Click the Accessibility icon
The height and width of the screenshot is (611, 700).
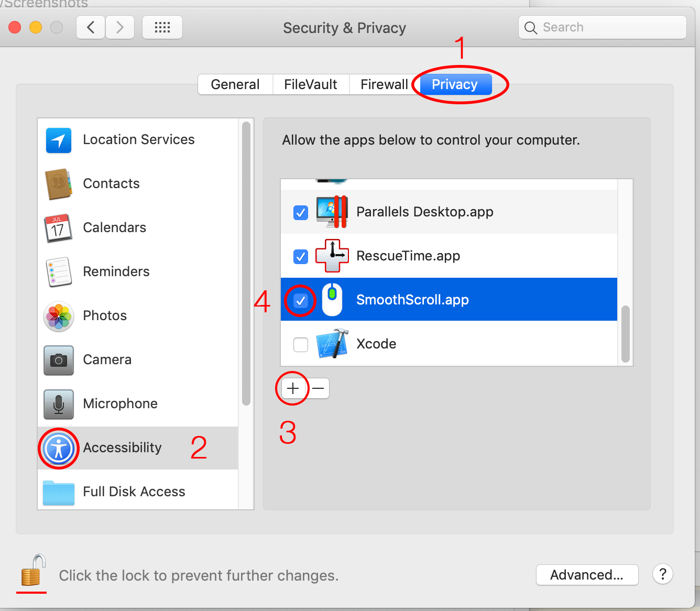tap(59, 448)
